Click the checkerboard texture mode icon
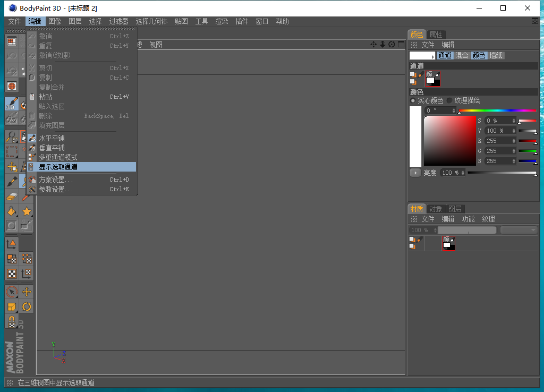 pyautogui.click(x=12, y=274)
